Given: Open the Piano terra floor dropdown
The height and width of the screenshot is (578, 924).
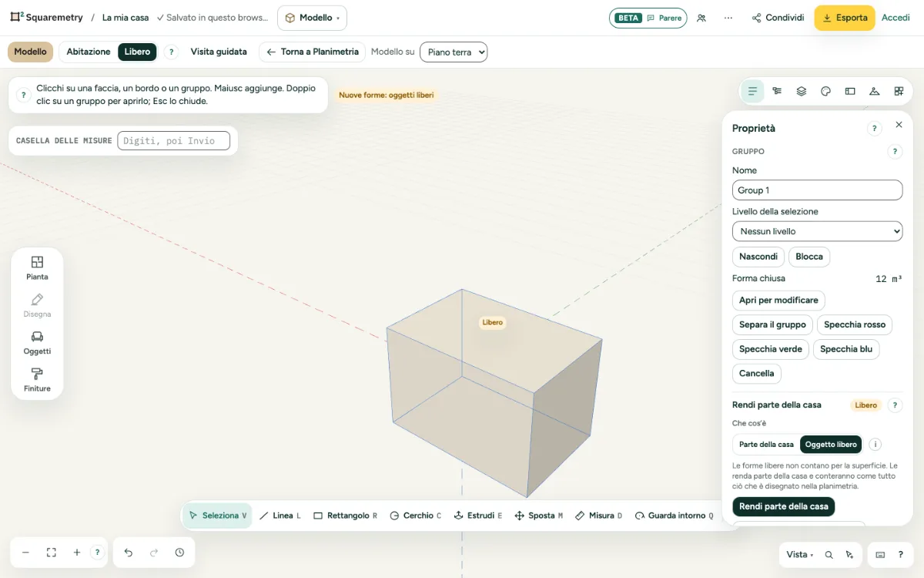Looking at the screenshot, I should point(454,52).
